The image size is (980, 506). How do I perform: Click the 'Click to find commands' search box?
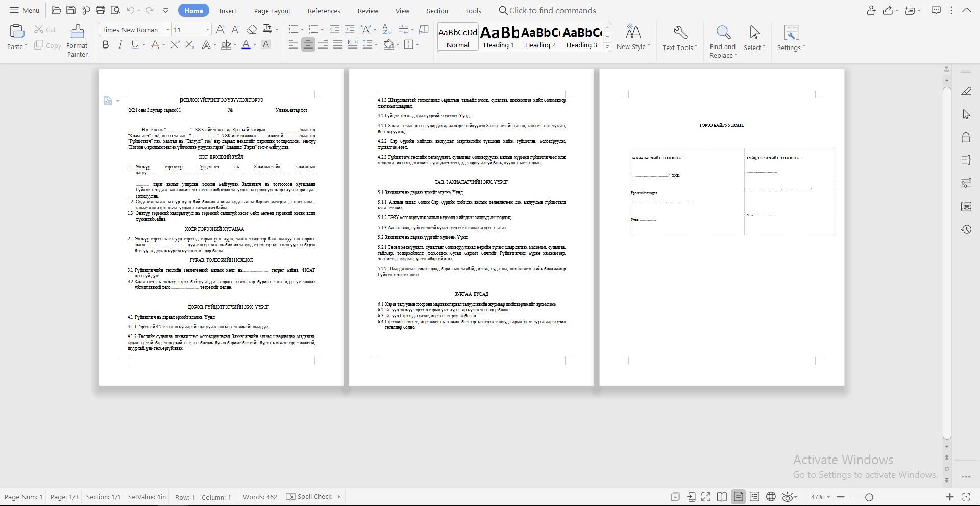coord(552,11)
